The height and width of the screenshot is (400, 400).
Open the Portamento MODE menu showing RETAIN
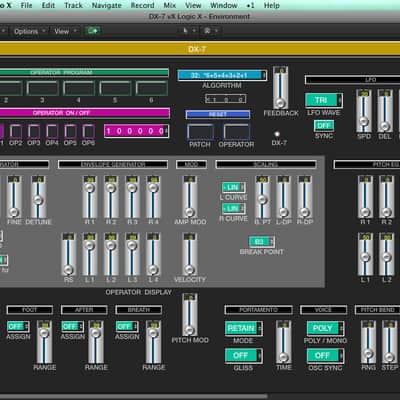[x=244, y=329]
